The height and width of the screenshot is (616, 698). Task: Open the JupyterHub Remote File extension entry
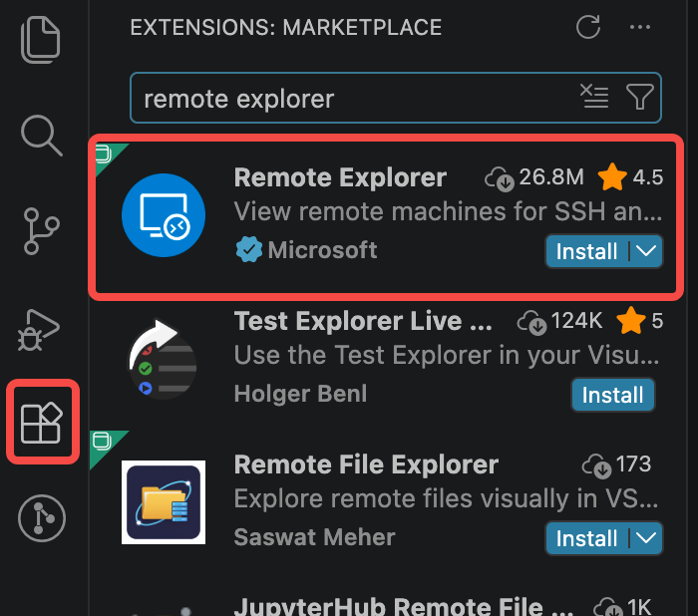point(386,604)
